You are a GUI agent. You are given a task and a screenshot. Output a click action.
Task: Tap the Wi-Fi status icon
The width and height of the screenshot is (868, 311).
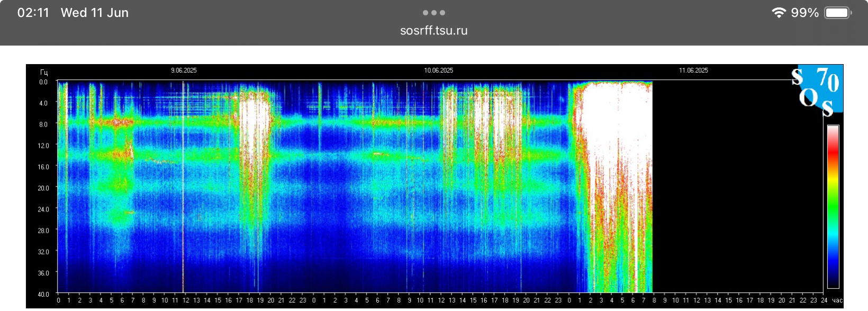pos(779,13)
